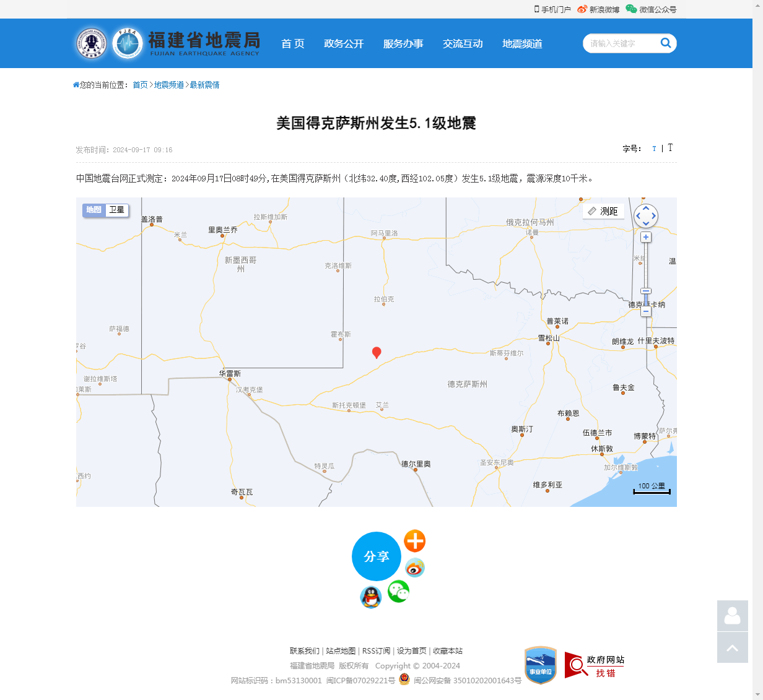The image size is (763, 700).
Task: Share via the green WeChat icon
Action: coord(398,592)
